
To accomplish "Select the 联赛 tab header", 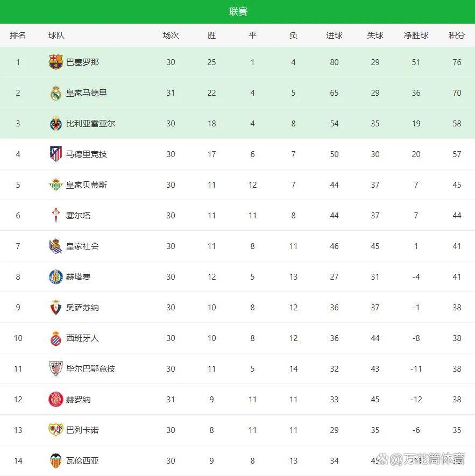I will point(238,12).
